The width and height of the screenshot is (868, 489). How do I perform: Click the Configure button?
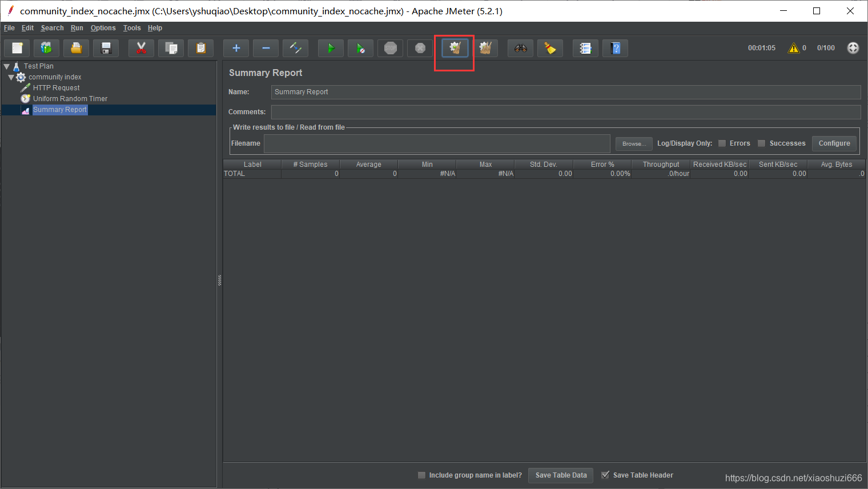click(x=834, y=143)
